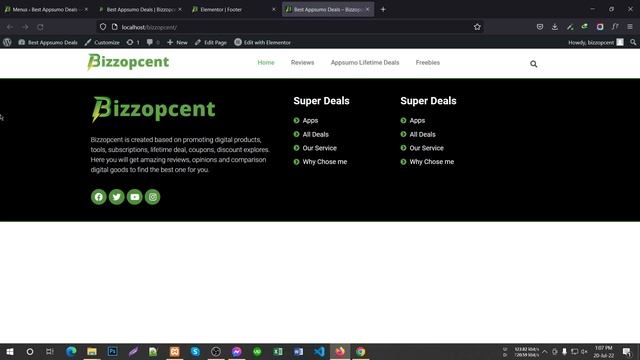Go forward with the browser forward arrow
Screen dimensions: 640x360
pyautogui.click(x=25, y=27)
